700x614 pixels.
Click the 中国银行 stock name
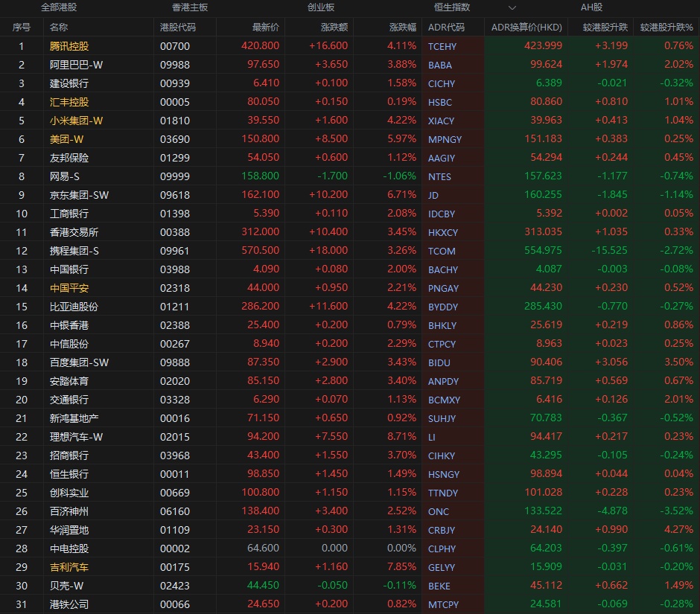[x=69, y=269]
